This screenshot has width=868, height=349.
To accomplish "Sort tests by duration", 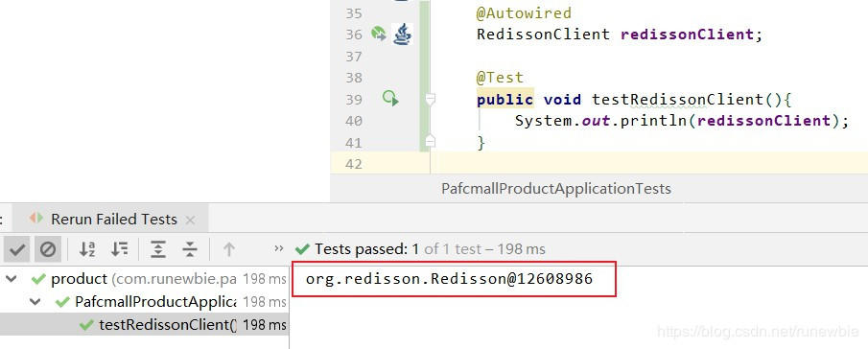I will click(x=119, y=249).
